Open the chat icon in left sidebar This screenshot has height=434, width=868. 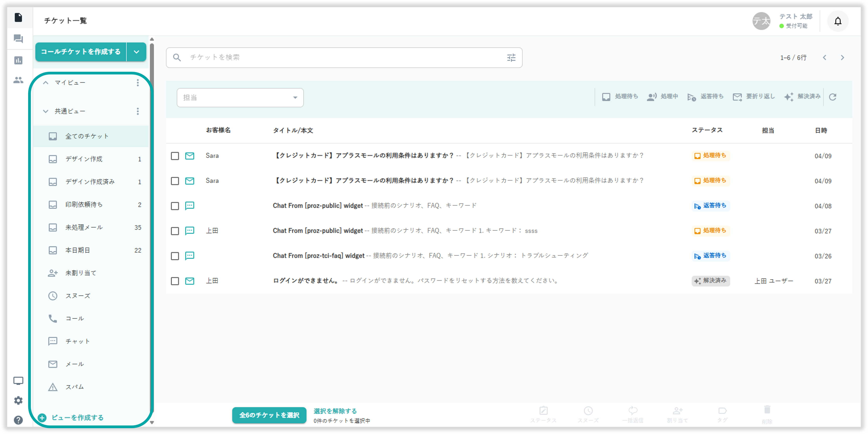(x=18, y=39)
